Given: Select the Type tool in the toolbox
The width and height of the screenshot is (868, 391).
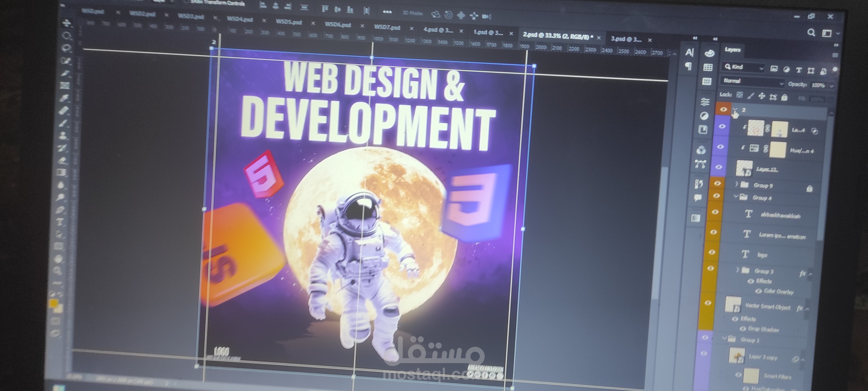Looking at the screenshot, I should coord(60,222).
